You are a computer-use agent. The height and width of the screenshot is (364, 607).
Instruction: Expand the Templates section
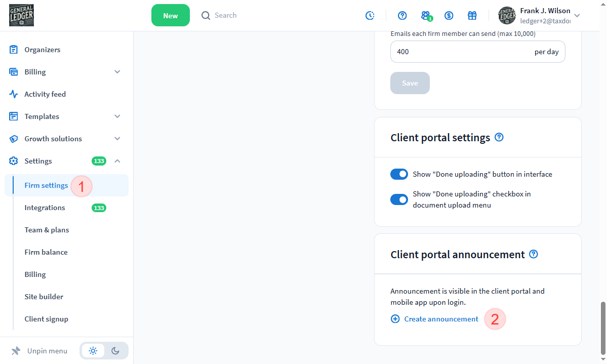click(x=117, y=116)
